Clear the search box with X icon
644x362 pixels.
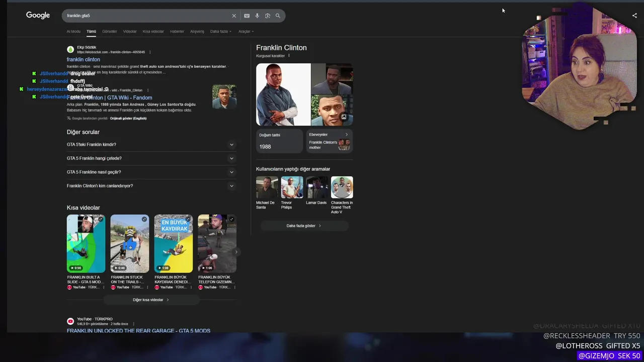[x=234, y=16]
